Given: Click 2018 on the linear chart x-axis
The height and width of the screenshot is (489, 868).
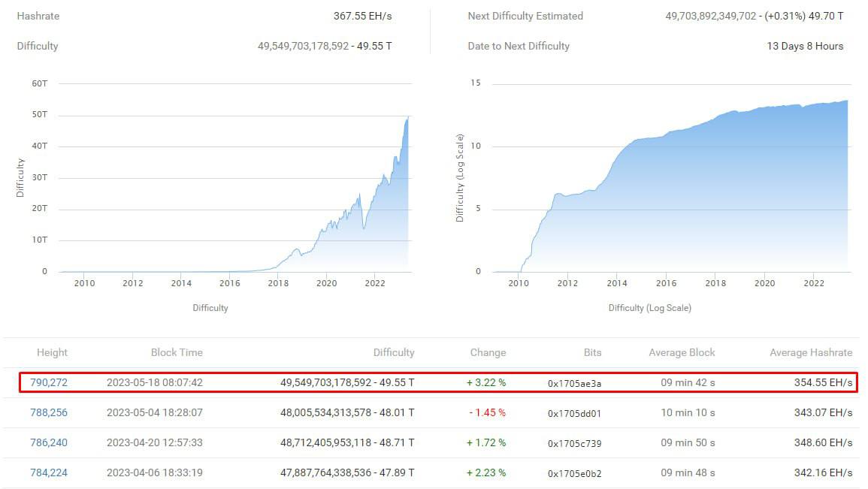Looking at the screenshot, I should [x=278, y=283].
